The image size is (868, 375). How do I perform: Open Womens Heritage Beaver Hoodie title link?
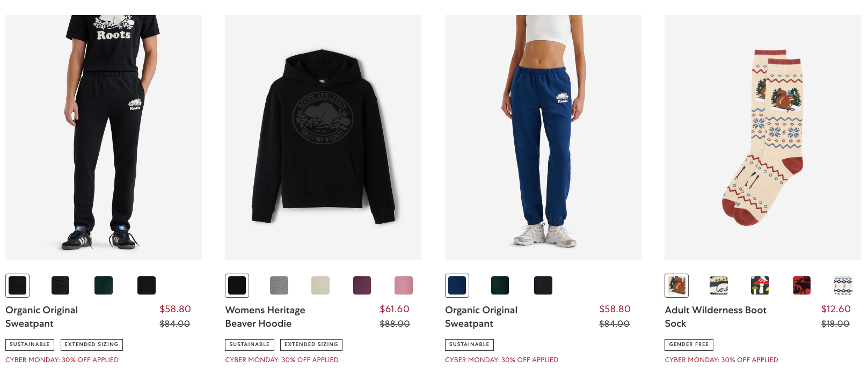265,317
